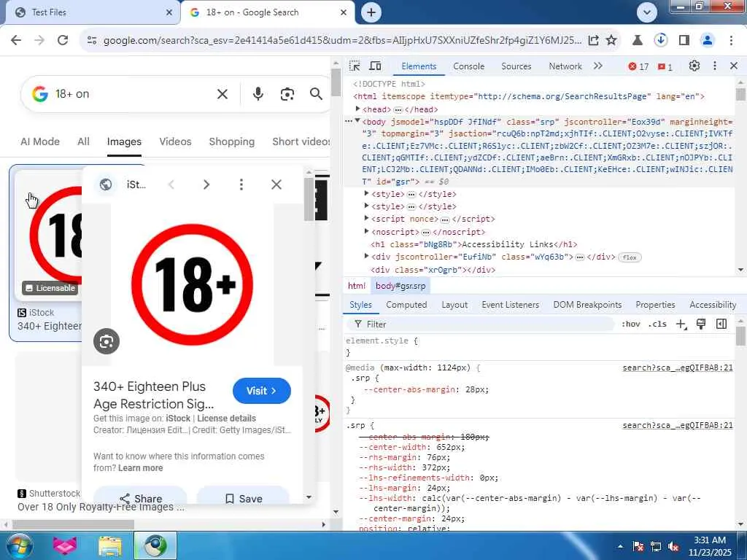
Task: Open Layout tab in styles pane
Action: [x=454, y=305]
